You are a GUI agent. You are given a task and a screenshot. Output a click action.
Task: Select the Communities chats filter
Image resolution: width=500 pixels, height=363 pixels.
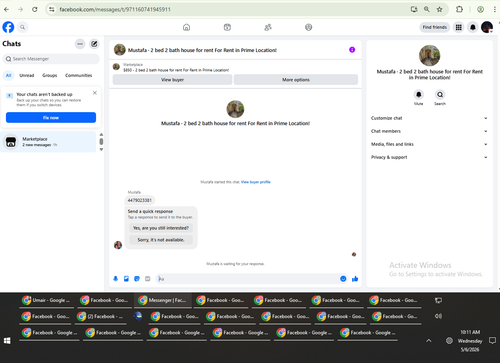coord(79,75)
